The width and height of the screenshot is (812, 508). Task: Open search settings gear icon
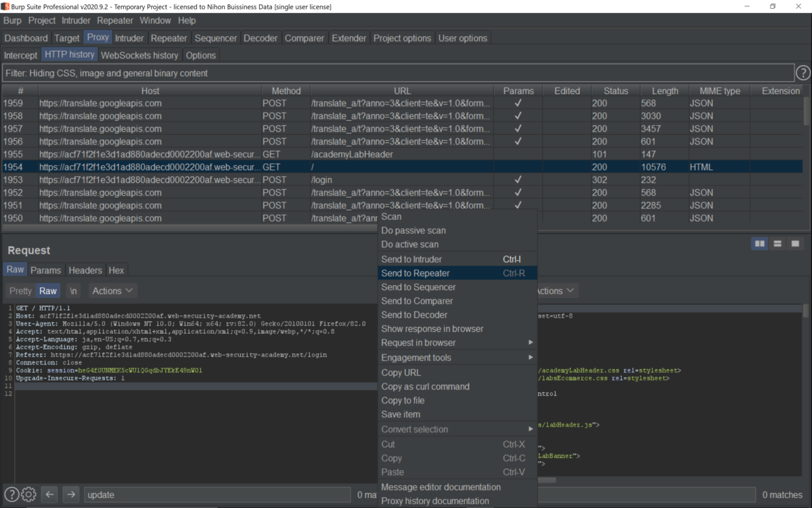tap(28, 494)
